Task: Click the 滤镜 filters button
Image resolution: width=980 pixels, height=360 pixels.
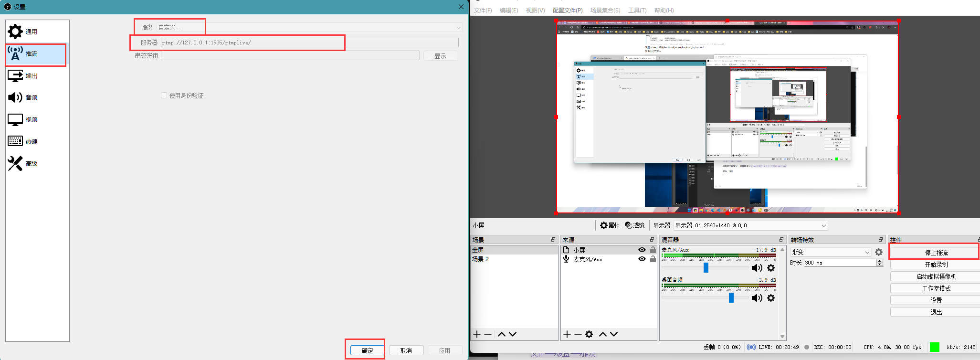Action: tap(635, 225)
